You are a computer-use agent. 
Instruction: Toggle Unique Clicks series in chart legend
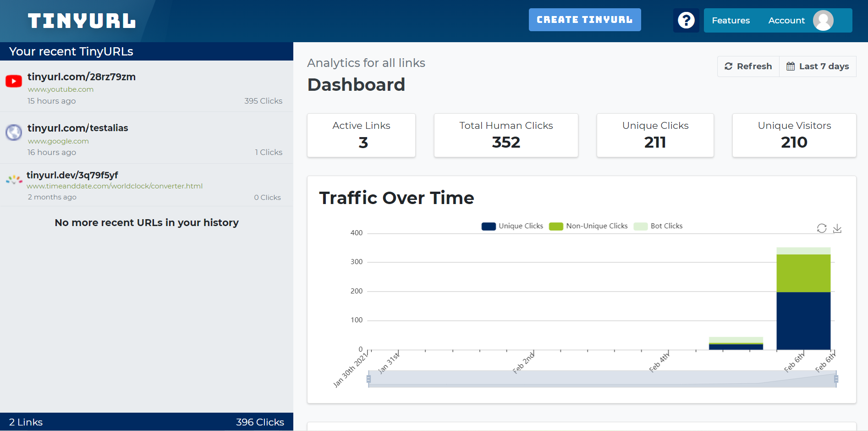coord(512,226)
